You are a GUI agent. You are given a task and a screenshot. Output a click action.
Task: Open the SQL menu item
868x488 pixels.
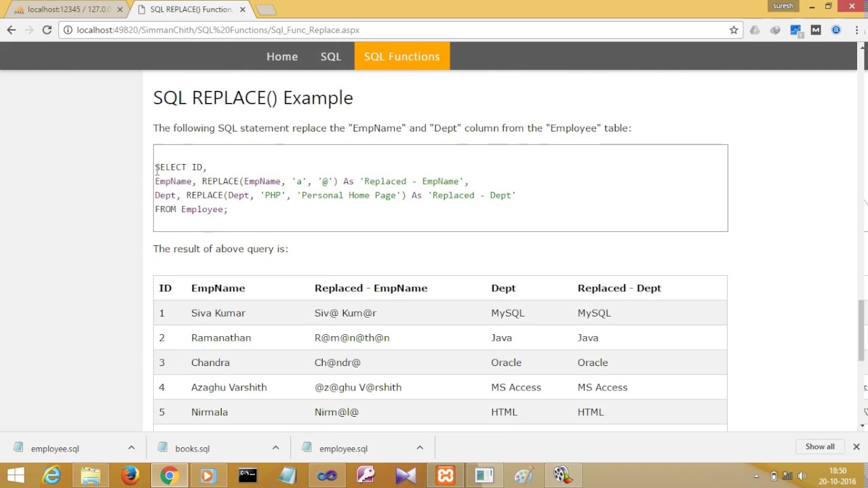(331, 56)
